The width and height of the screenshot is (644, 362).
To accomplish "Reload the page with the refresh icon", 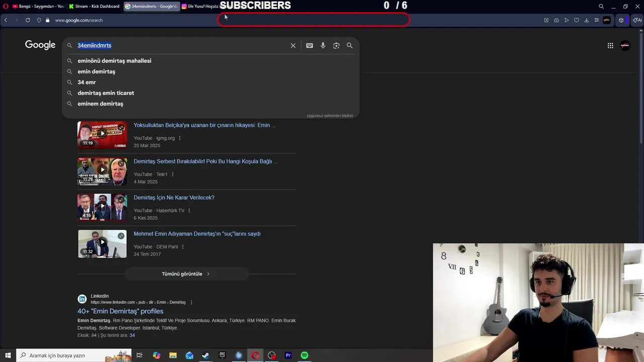I will coord(28,20).
